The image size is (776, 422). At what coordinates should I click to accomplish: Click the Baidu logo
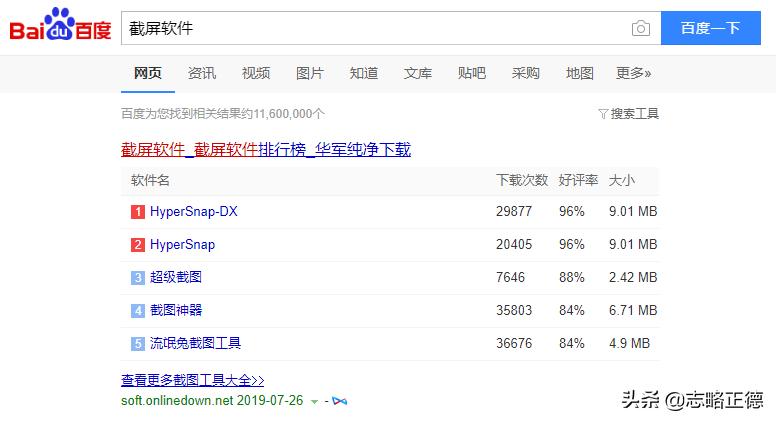[x=60, y=25]
